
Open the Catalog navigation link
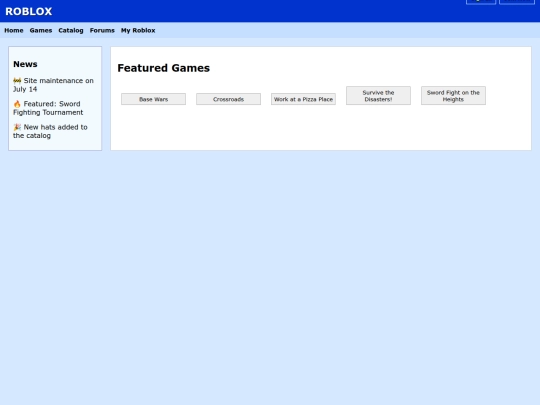[x=71, y=30]
